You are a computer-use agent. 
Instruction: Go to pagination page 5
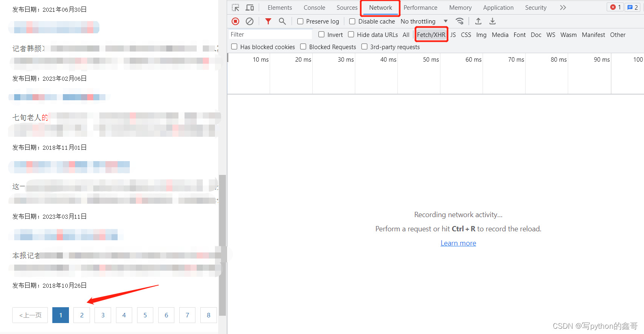coord(145,315)
